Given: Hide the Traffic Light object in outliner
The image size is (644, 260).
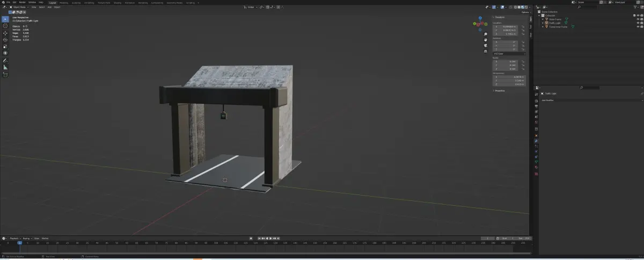Looking at the screenshot, I should coord(638,23).
